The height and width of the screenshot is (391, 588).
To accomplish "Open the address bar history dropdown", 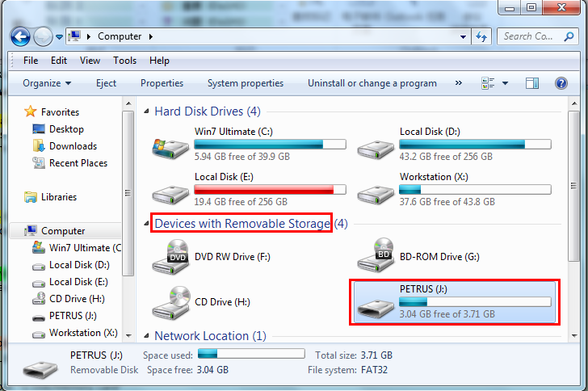I will pyautogui.click(x=463, y=37).
